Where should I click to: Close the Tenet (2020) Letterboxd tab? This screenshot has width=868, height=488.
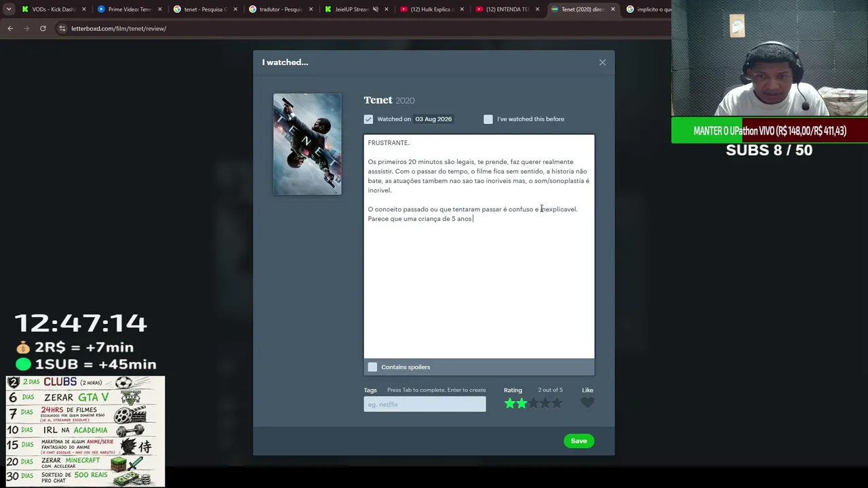[613, 9]
